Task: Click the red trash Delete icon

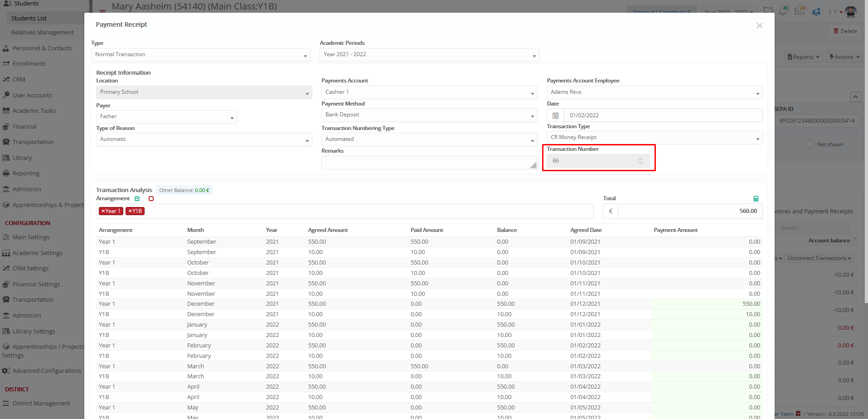Action: pos(836,31)
